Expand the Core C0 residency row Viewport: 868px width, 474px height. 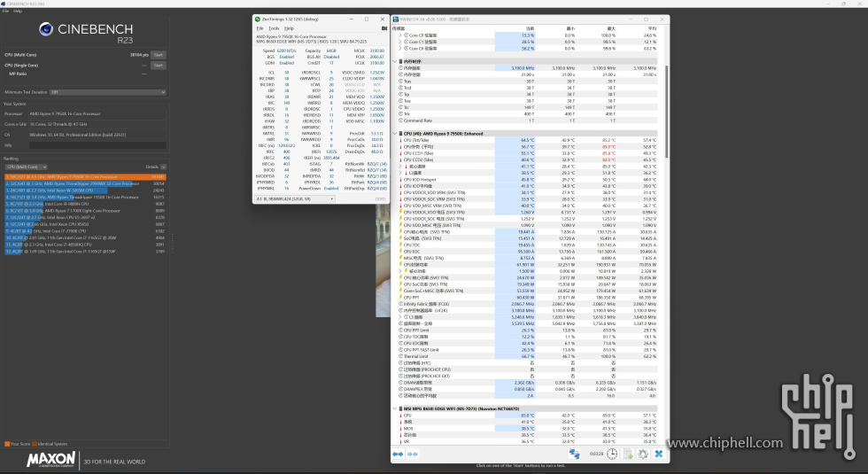(x=399, y=35)
